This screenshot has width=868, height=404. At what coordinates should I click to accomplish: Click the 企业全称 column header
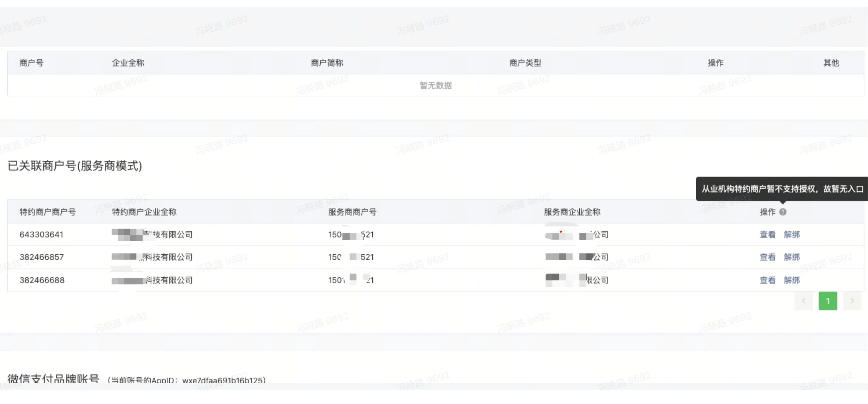coord(128,63)
